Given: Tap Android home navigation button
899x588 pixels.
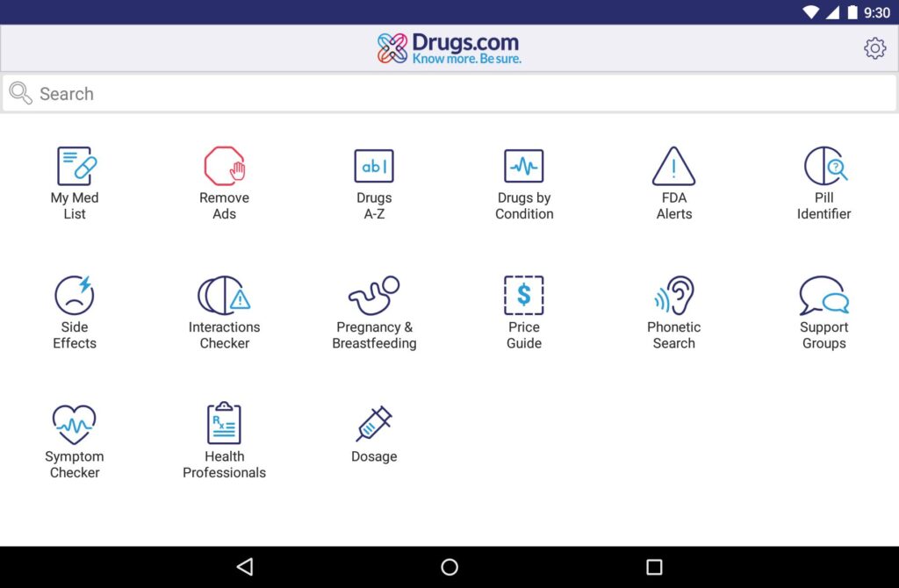Looking at the screenshot, I should tap(449, 567).
